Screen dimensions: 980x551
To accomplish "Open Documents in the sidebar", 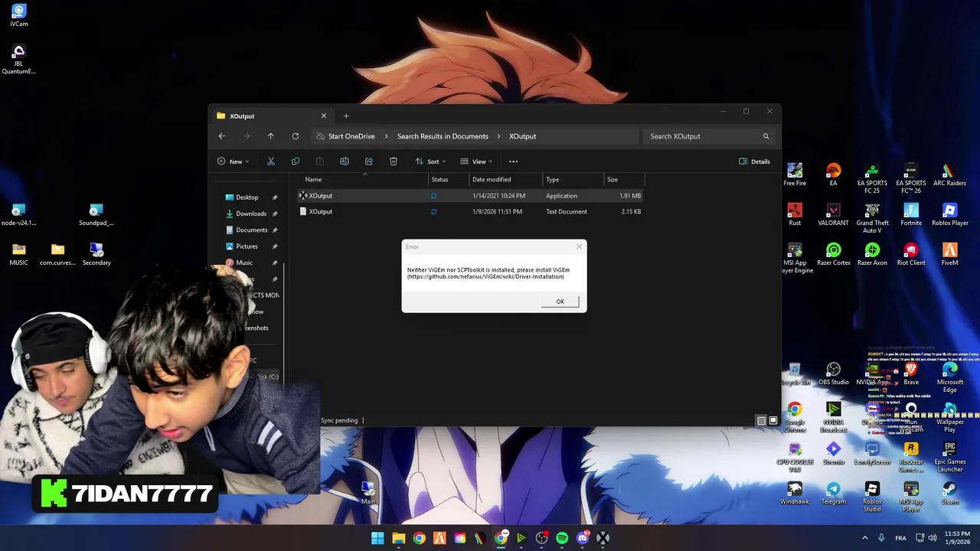I will pos(251,230).
